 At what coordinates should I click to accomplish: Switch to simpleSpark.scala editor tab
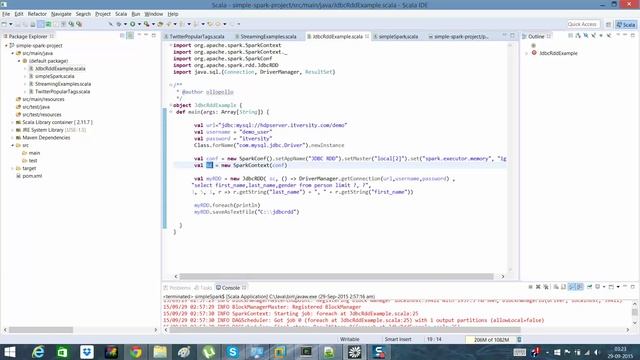[396, 36]
